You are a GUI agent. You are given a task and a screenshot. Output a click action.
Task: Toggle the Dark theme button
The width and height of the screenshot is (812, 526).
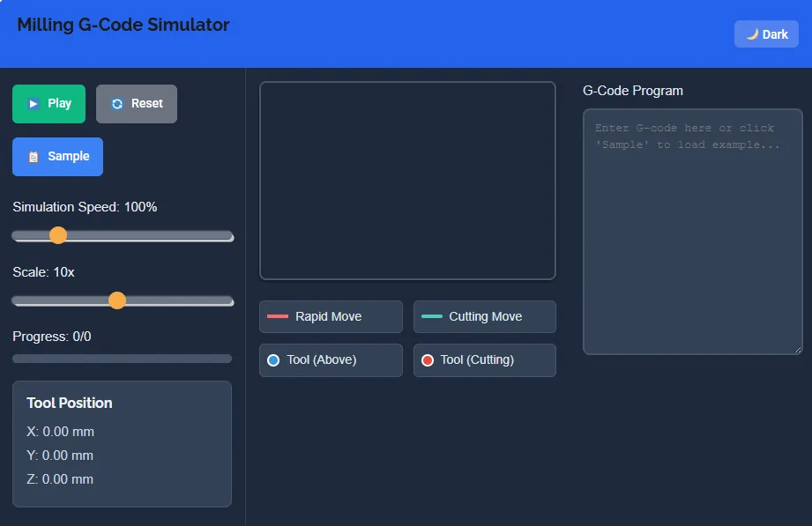(766, 34)
